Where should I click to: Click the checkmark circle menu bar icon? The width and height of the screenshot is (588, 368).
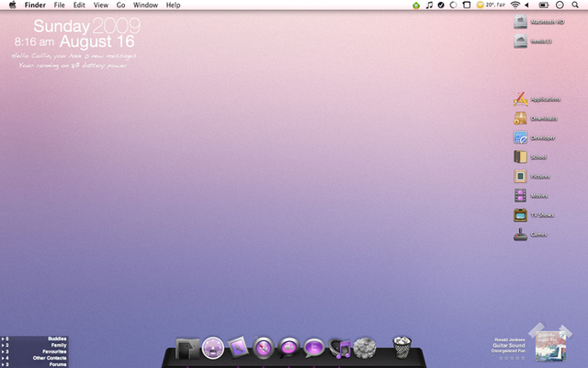click(x=441, y=5)
